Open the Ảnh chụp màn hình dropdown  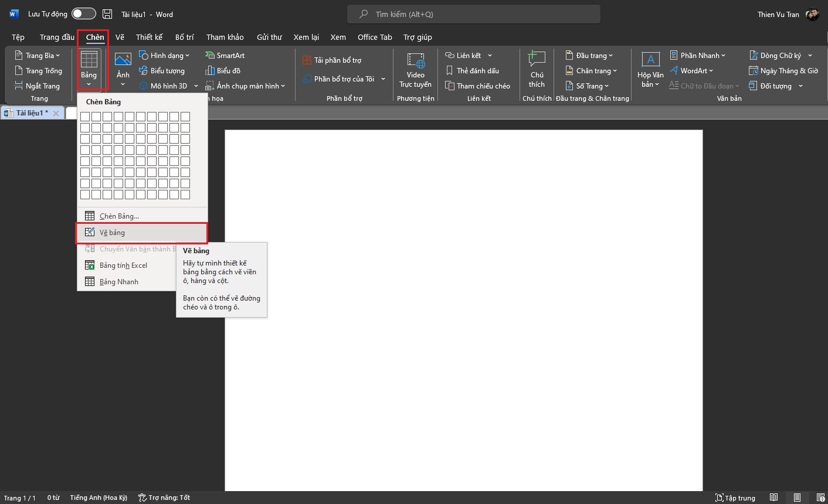coord(245,86)
